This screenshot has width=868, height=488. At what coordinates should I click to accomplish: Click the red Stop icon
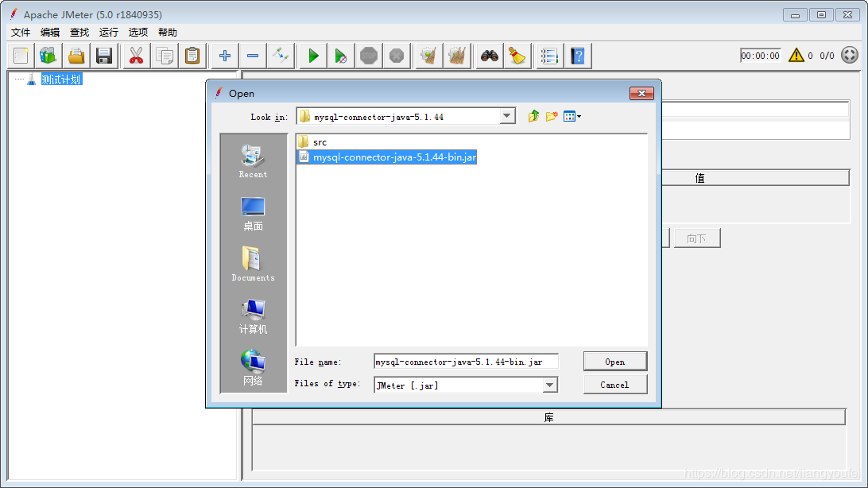(369, 56)
